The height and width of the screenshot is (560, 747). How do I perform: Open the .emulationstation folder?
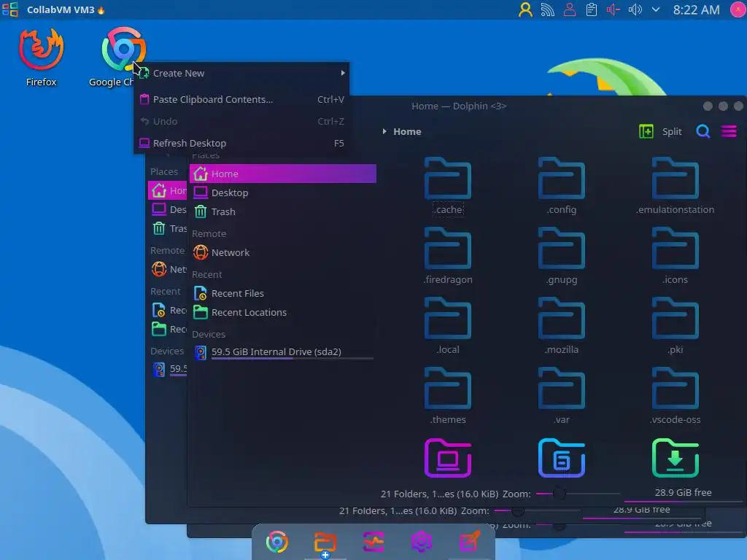click(675, 186)
